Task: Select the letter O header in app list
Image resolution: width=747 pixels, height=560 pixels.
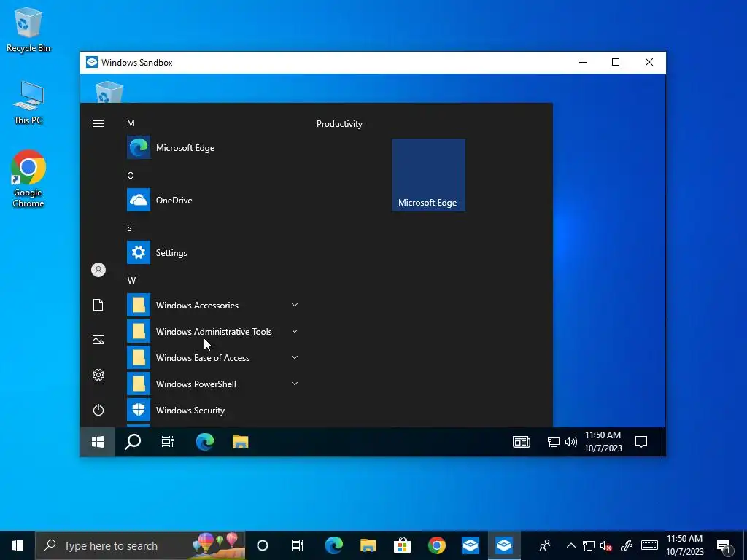Action: pyautogui.click(x=131, y=176)
